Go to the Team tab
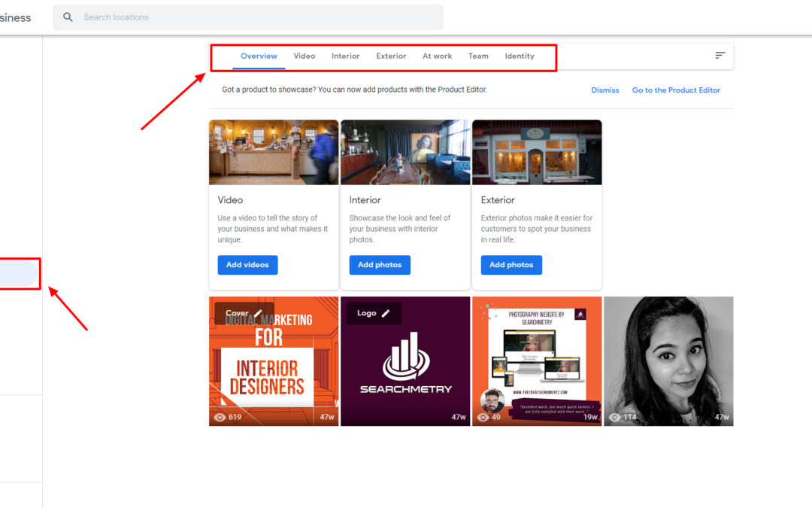Screen dimensions: 812x508 tap(478, 56)
